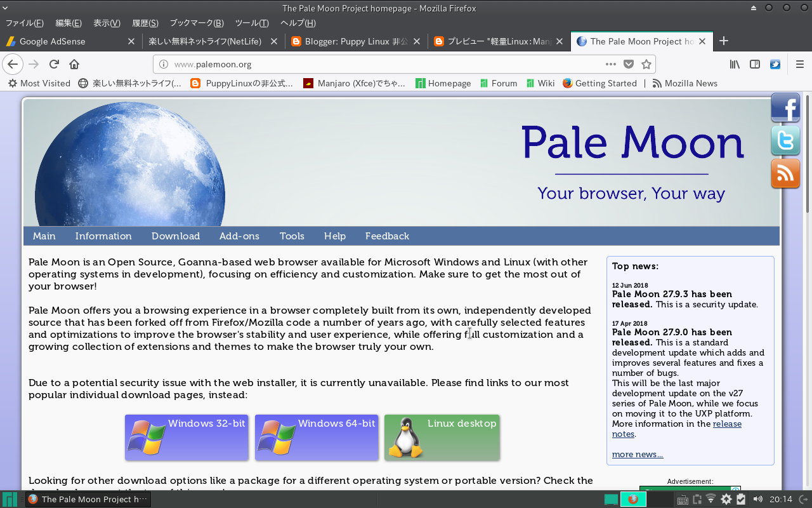Image resolution: width=812 pixels, height=508 pixels.
Task: Click the Linux desktop download button
Action: pos(442,438)
